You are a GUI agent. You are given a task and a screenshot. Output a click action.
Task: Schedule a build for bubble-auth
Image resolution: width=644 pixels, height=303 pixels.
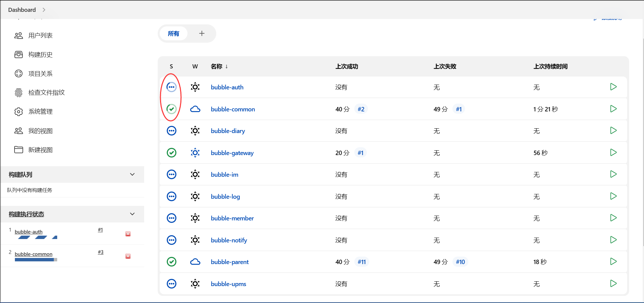point(613,87)
